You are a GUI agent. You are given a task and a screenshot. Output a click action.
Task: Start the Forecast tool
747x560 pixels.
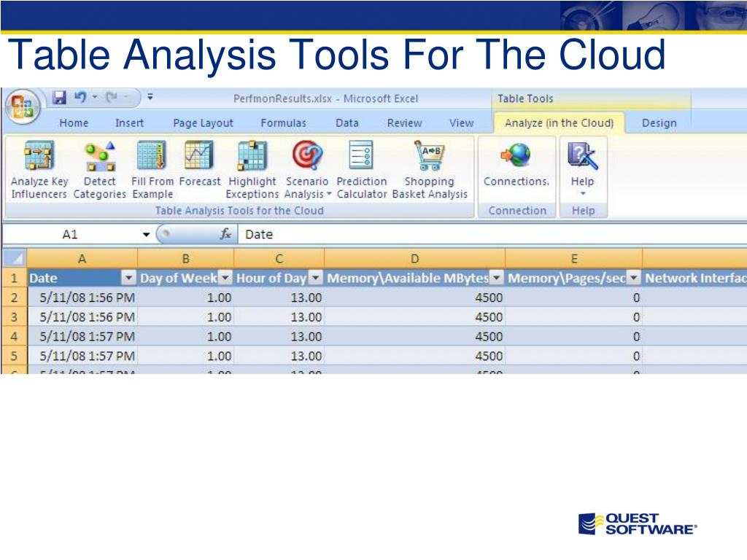199,163
